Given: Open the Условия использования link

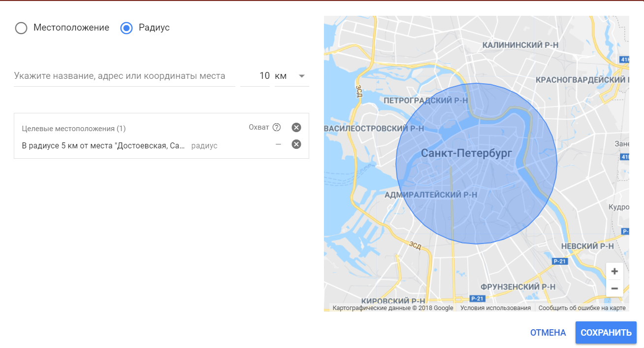Looking at the screenshot, I should pyautogui.click(x=495, y=307).
